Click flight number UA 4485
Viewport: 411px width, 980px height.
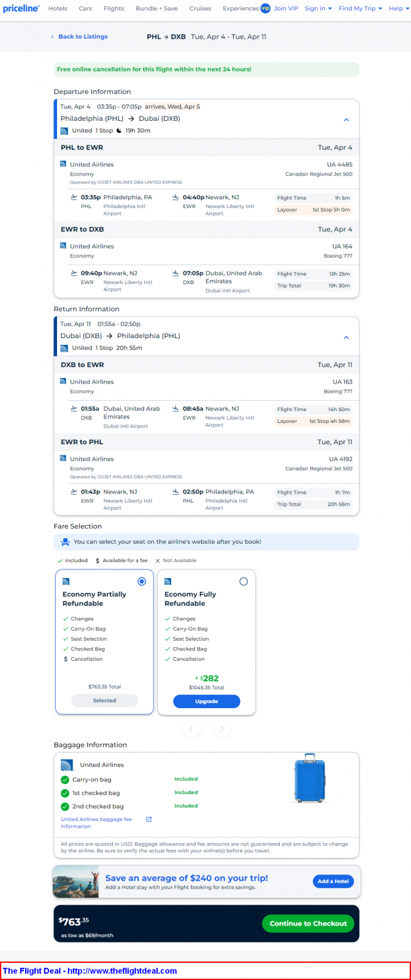340,164
